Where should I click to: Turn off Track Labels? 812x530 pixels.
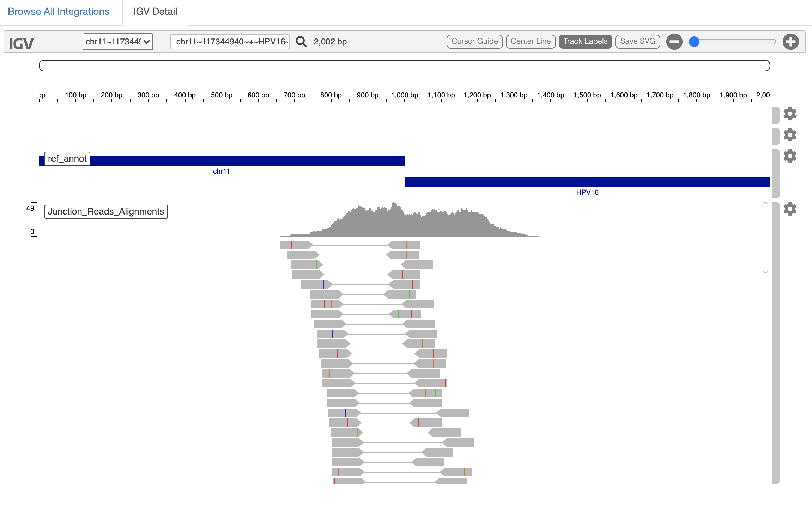point(585,41)
